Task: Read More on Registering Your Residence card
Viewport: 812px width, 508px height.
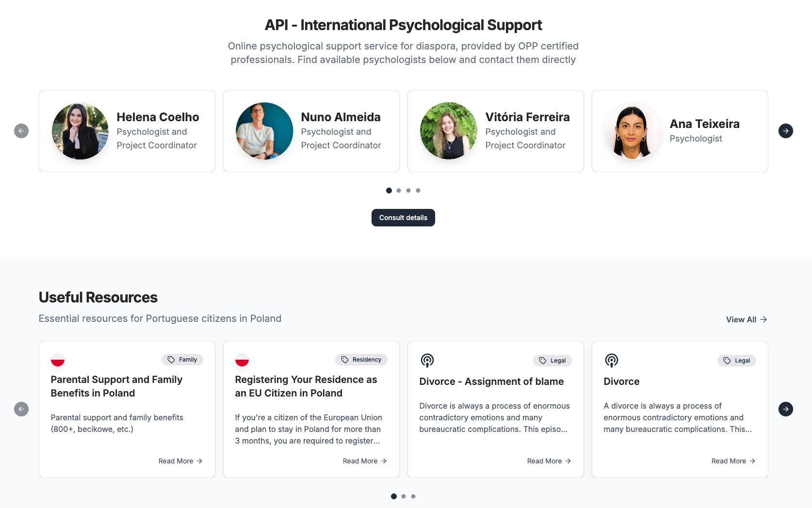Action: [x=364, y=461]
